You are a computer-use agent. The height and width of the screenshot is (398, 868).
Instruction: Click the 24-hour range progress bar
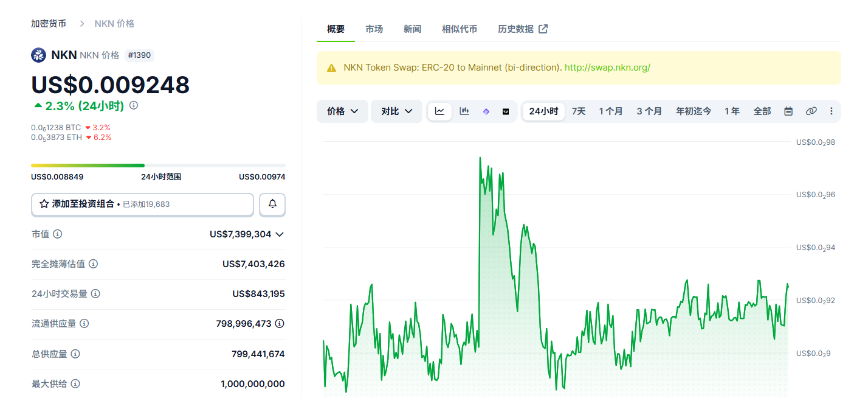click(x=158, y=165)
